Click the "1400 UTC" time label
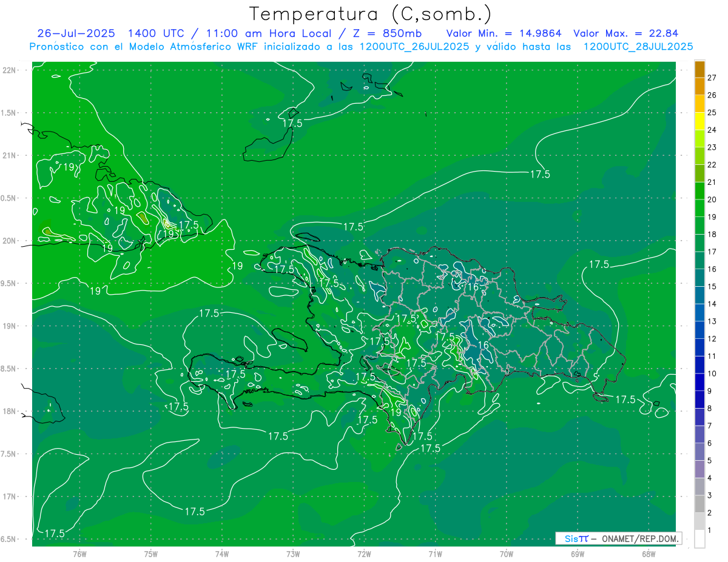The width and height of the screenshot is (728, 562). click(x=157, y=33)
